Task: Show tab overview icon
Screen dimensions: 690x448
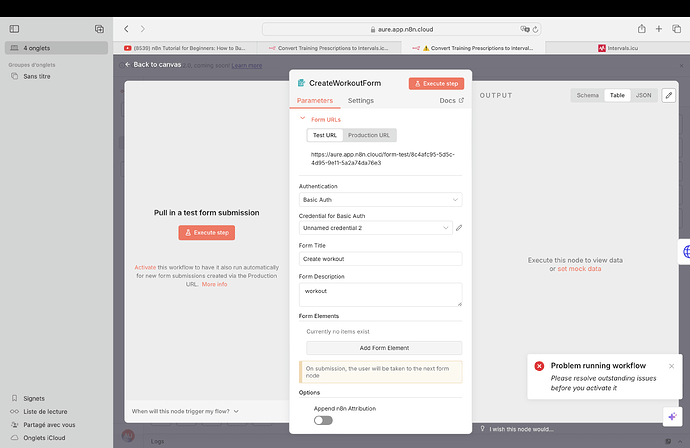Action: pyautogui.click(x=676, y=29)
